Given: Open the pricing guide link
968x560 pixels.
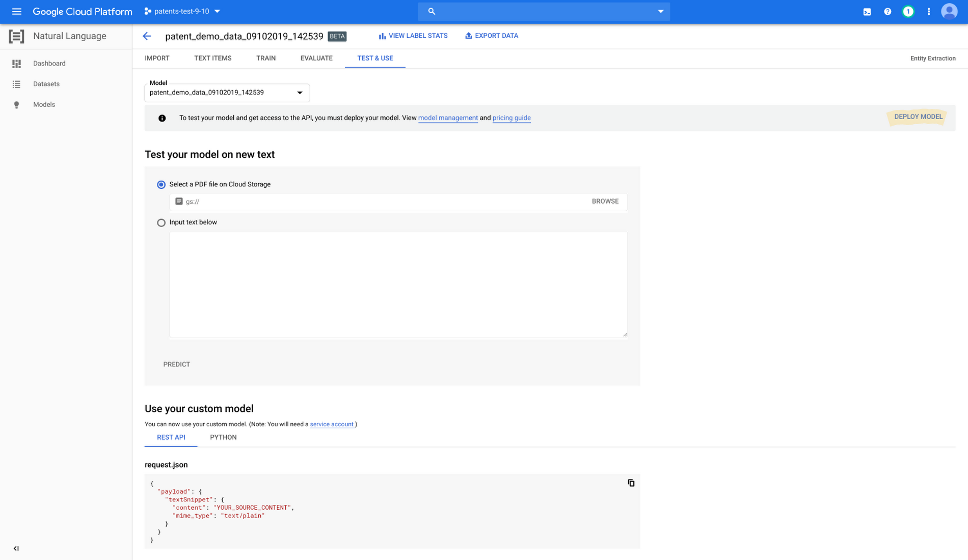Looking at the screenshot, I should click(512, 118).
